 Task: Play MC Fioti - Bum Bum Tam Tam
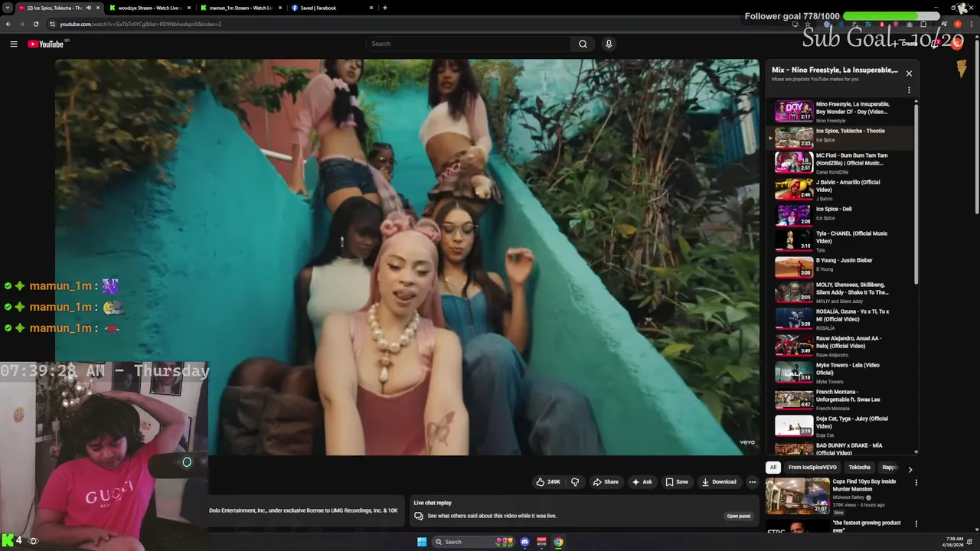pyautogui.click(x=841, y=162)
